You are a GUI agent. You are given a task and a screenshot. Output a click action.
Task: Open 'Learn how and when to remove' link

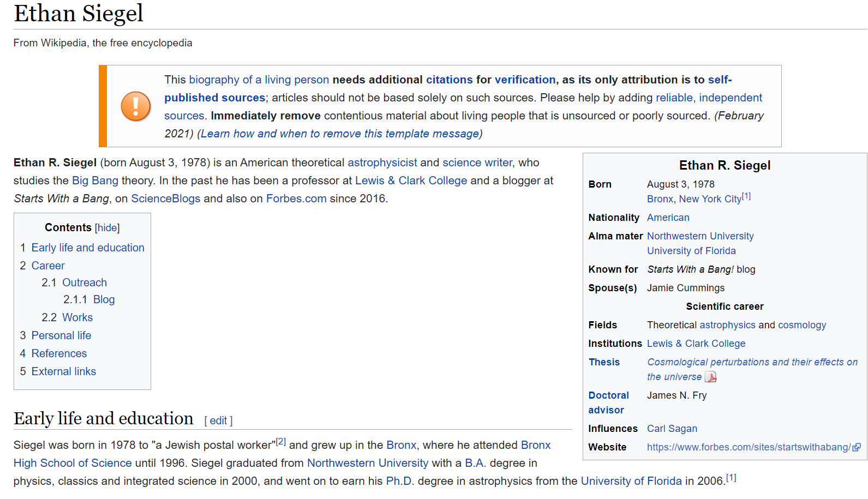pos(340,134)
